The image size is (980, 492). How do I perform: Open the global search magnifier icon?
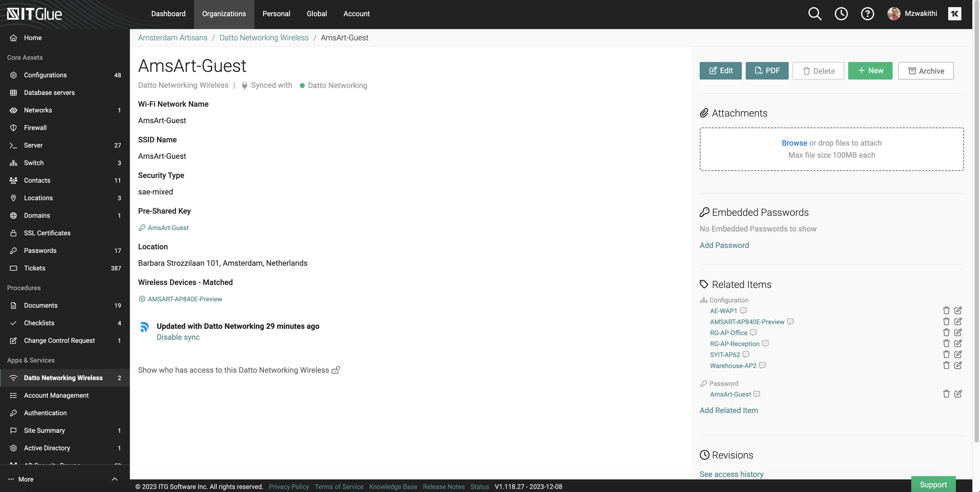click(814, 14)
